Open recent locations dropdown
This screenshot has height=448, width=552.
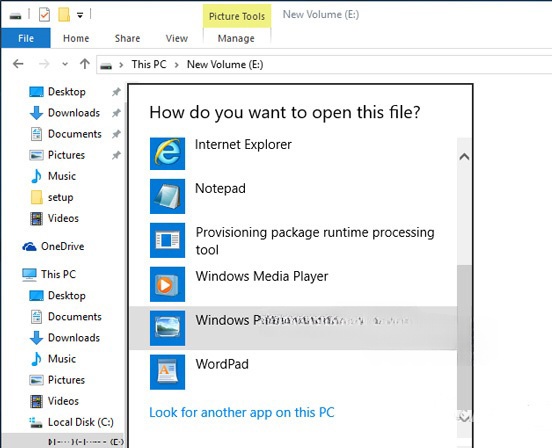(x=65, y=64)
